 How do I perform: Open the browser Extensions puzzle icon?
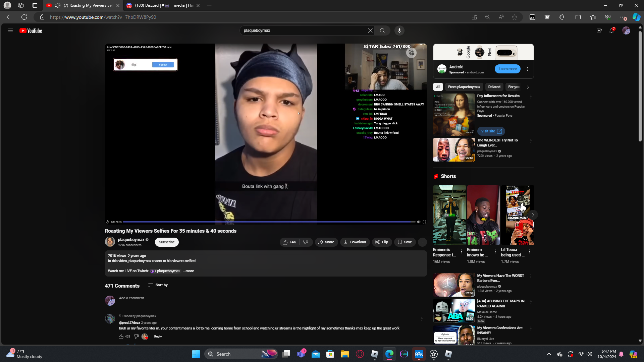tap(562, 17)
